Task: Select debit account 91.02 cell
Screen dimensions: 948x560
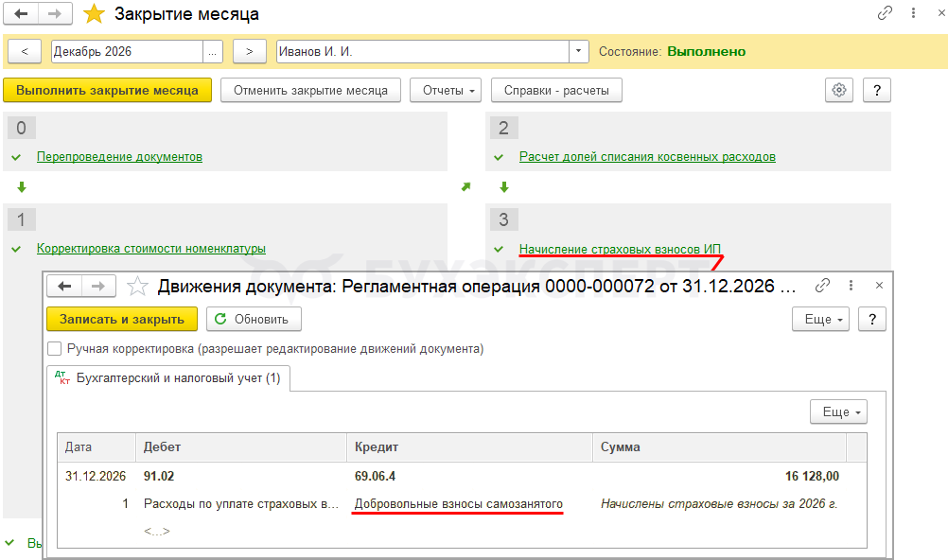Action: coord(159,477)
